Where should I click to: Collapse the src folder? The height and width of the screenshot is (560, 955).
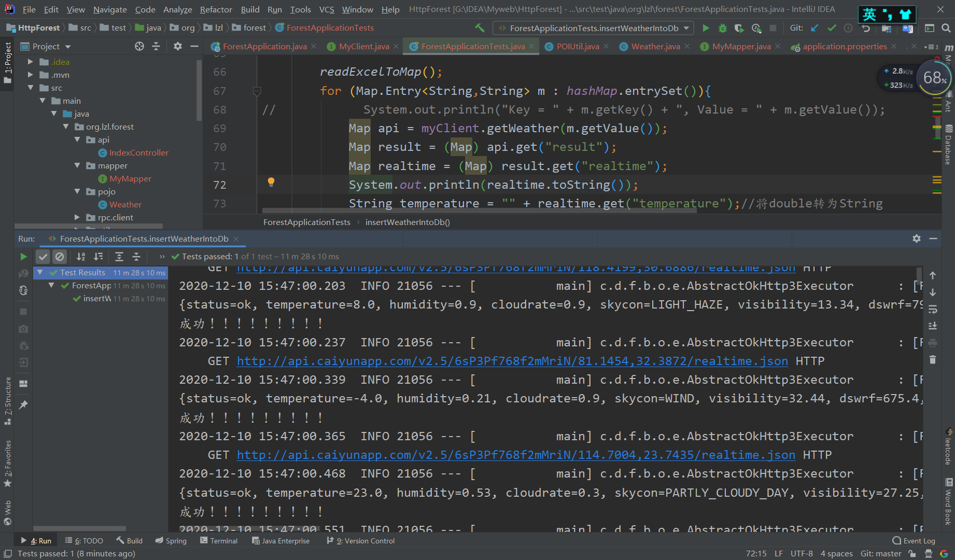coord(30,88)
